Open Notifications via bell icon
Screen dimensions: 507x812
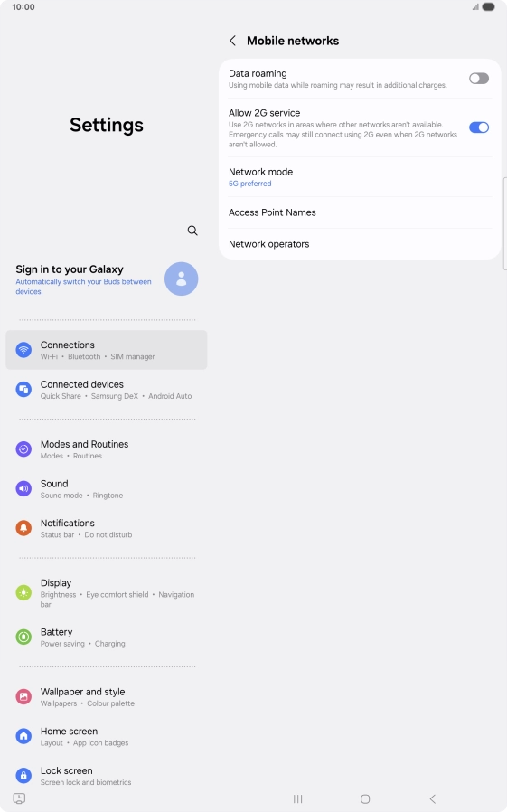coord(23,528)
